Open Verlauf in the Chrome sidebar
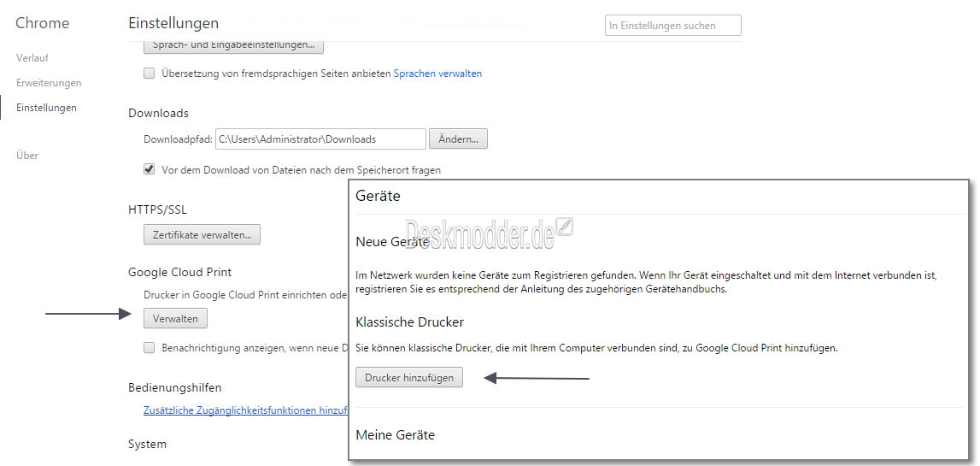Screen dimensions: 980x466 pyautogui.click(x=32, y=58)
